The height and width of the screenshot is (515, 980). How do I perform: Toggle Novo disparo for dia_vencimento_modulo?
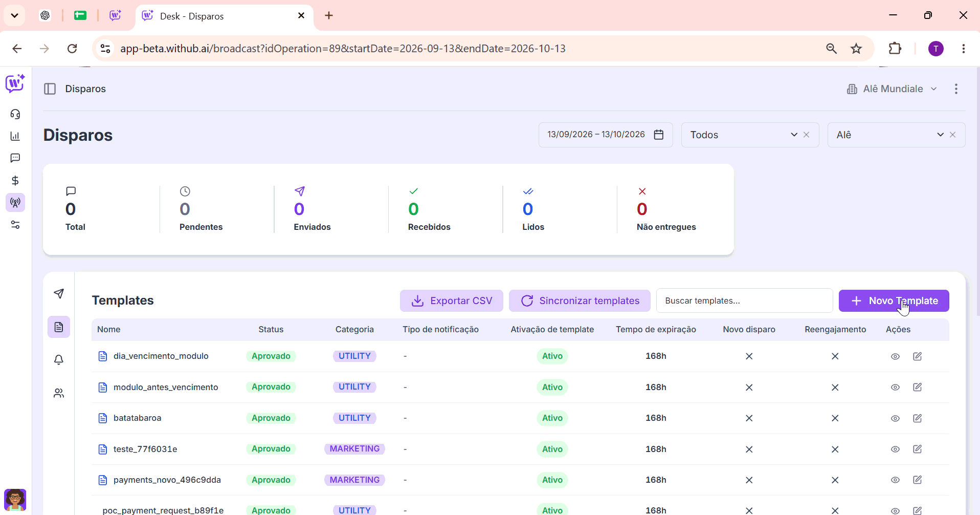pos(749,356)
